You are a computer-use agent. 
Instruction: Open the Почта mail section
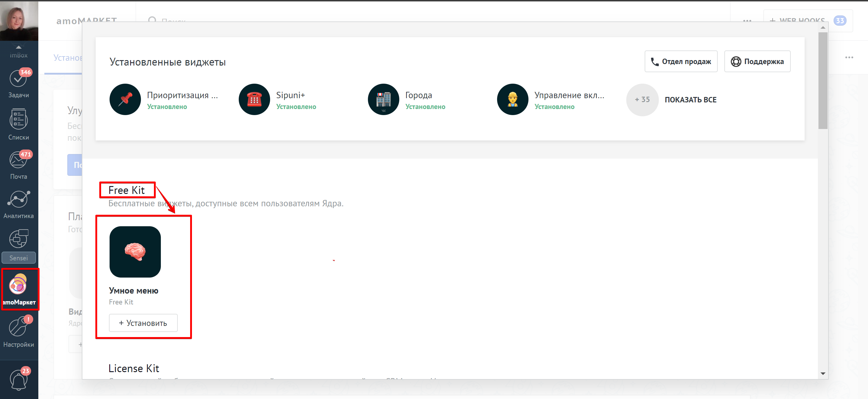18,165
